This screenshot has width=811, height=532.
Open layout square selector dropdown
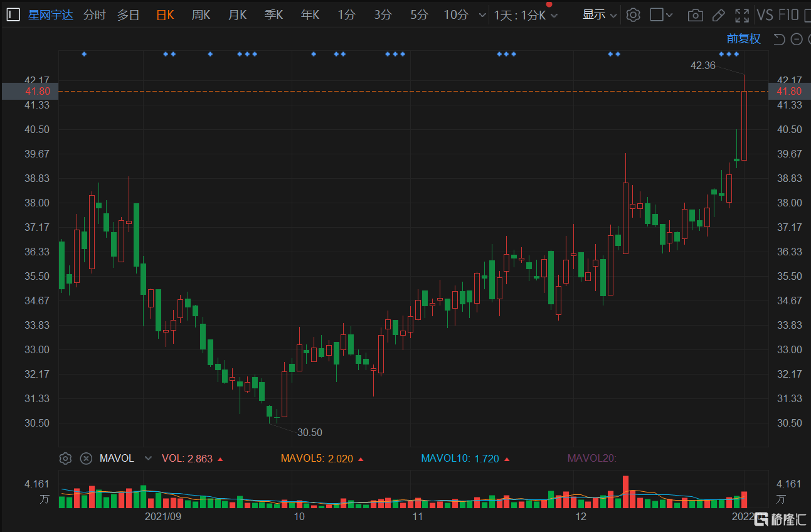661,15
